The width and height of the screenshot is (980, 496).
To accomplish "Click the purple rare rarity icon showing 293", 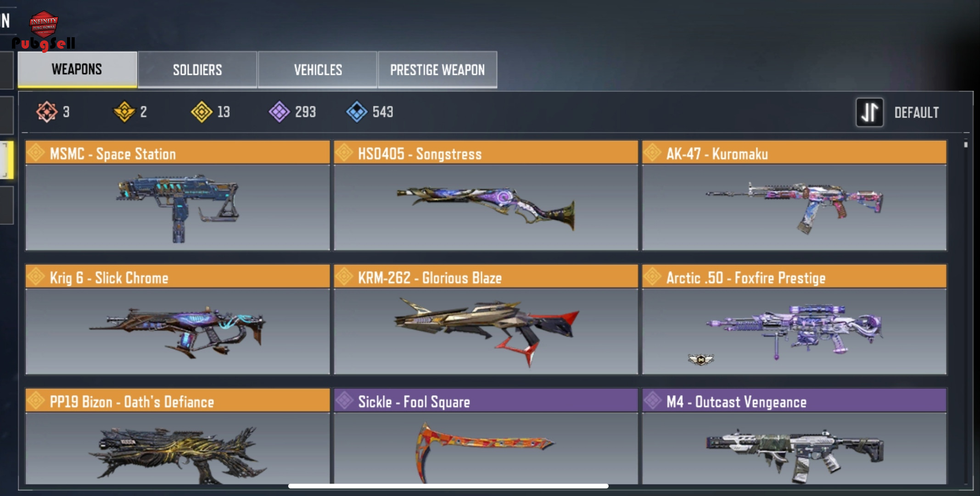I will point(279,112).
